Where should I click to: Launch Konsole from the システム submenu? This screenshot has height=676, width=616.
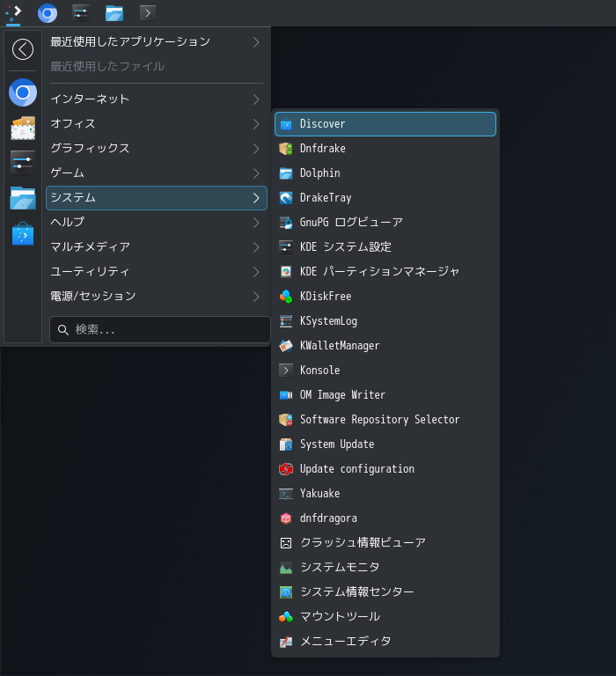[x=385, y=371]
